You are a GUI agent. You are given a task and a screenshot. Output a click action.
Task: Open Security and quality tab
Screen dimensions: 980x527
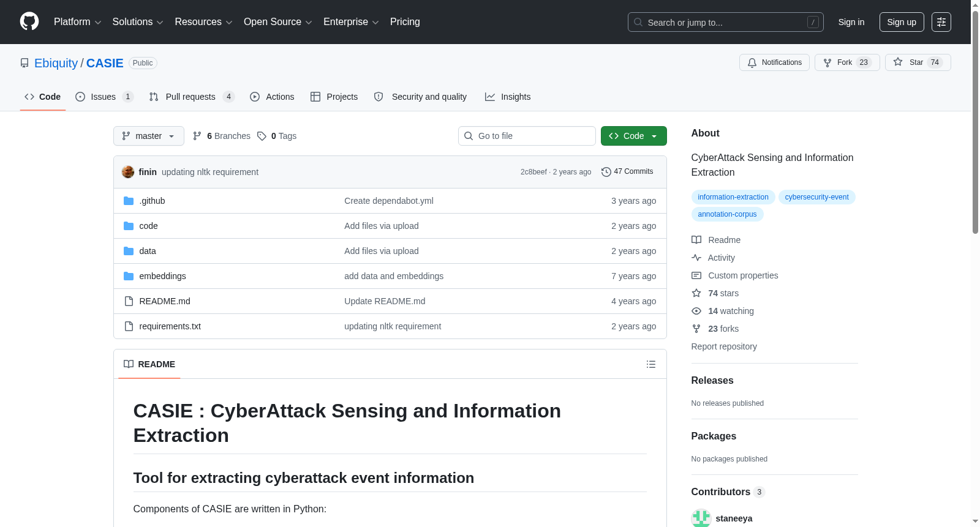point(420,97)
